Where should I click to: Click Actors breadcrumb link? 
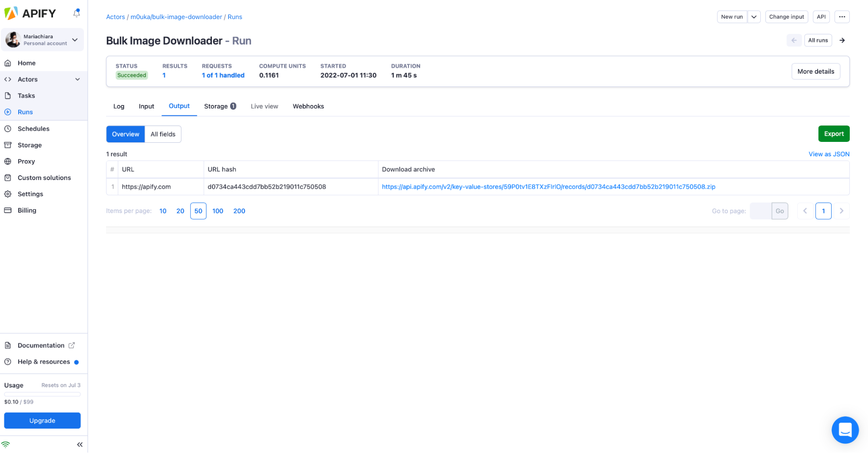[116, 17]
